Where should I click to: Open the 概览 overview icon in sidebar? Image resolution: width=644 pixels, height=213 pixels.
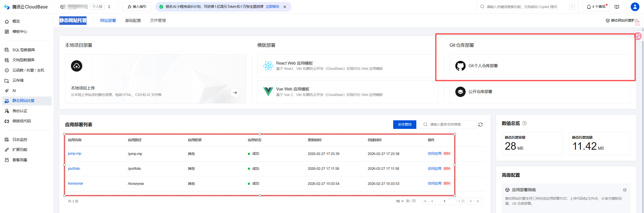[x=7, y=21]
